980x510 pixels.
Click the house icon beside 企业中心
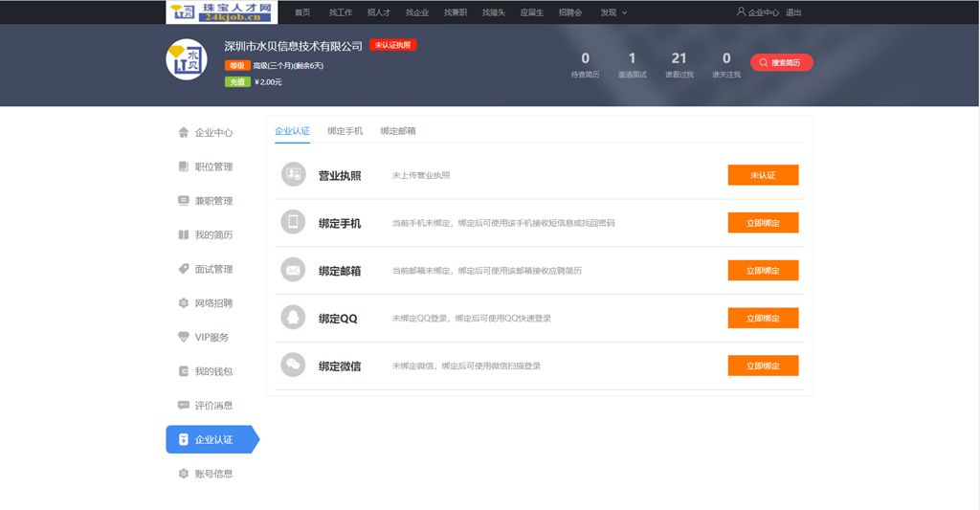(x=183, y=132)
